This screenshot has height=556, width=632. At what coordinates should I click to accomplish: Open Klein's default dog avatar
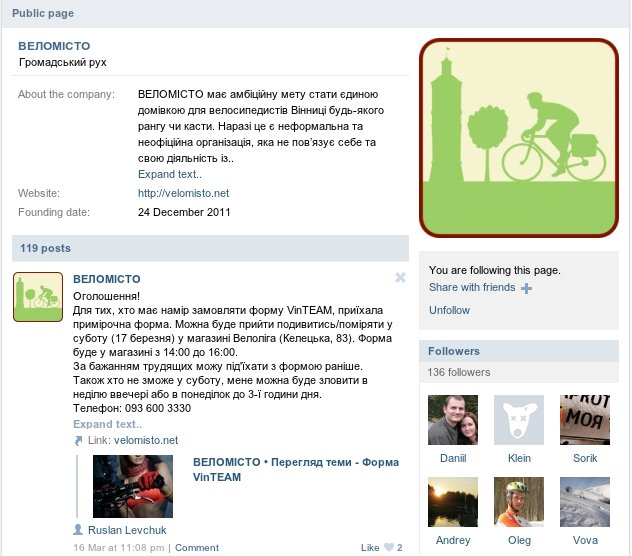[x=519, y=420]
